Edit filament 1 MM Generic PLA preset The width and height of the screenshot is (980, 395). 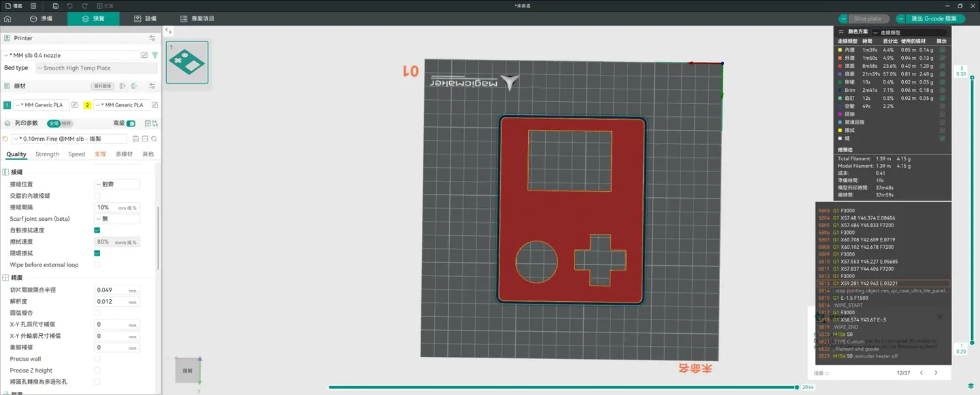(x=75, y=105)
